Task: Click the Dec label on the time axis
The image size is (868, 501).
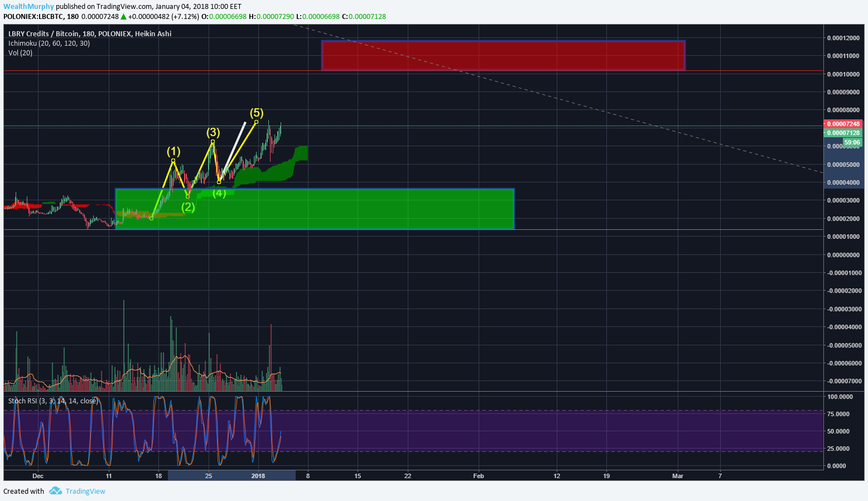Action: (38, 476)
